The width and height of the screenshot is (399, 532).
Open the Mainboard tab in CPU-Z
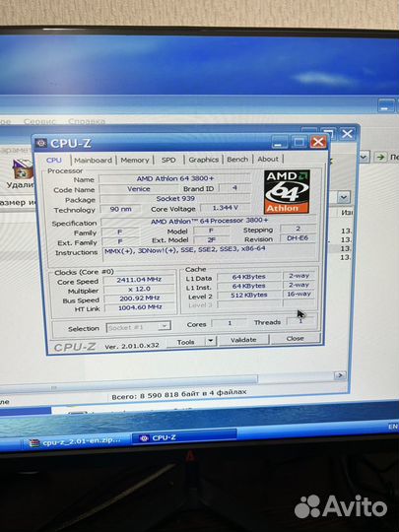point(93,161)
